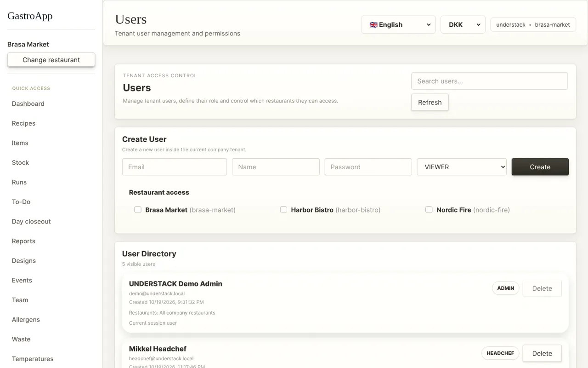
Task: Open the English language dropdown
Action: point(398,25)
